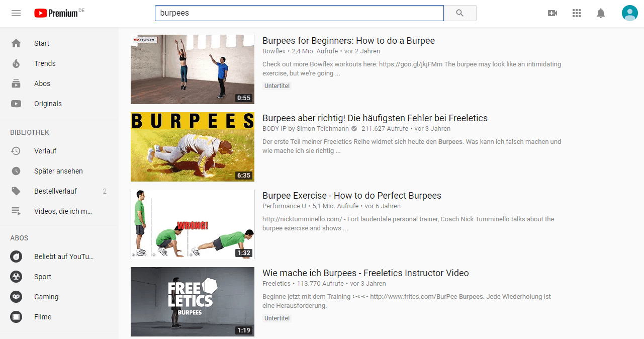The image size is (644, 339).
Task: Open the notifications bell
Action: pyautogui.click(x=601, y=13)
